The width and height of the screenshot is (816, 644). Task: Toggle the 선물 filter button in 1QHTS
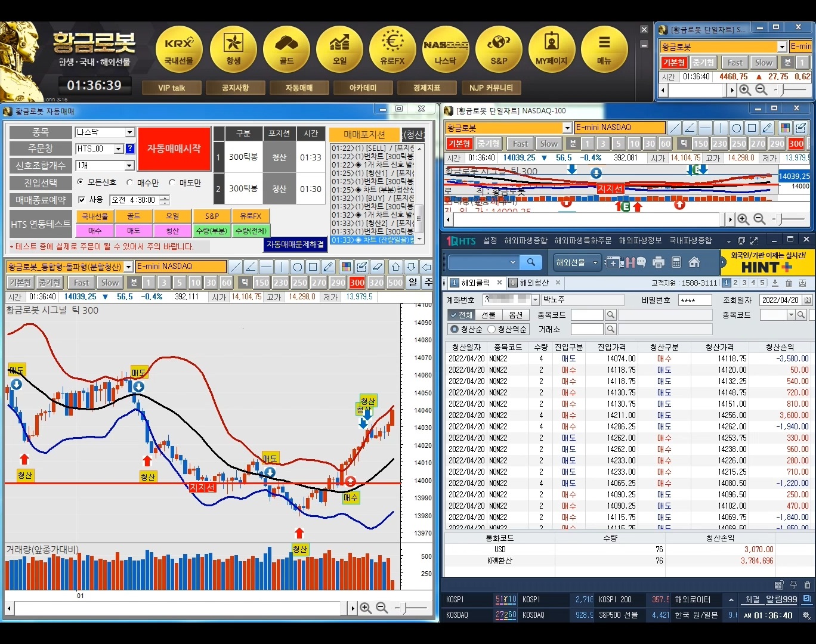click(489, 315)
